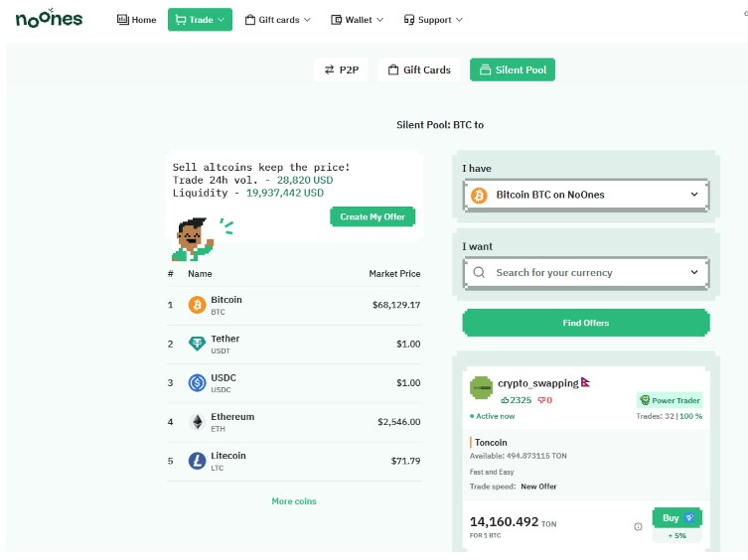Open the Wallet menu
The image size is (748, 560).
coord(358,20)
